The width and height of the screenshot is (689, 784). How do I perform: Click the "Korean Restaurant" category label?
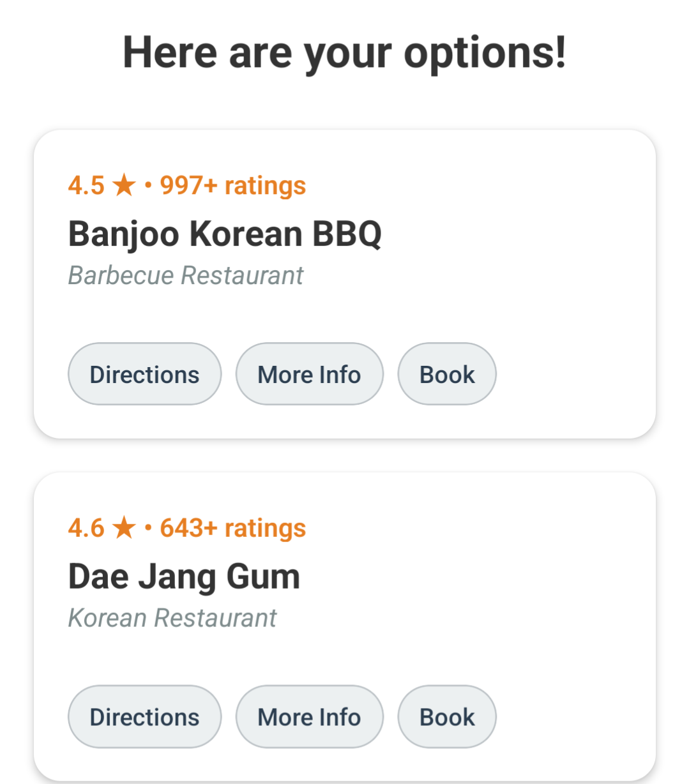click(x=172, y=618)
